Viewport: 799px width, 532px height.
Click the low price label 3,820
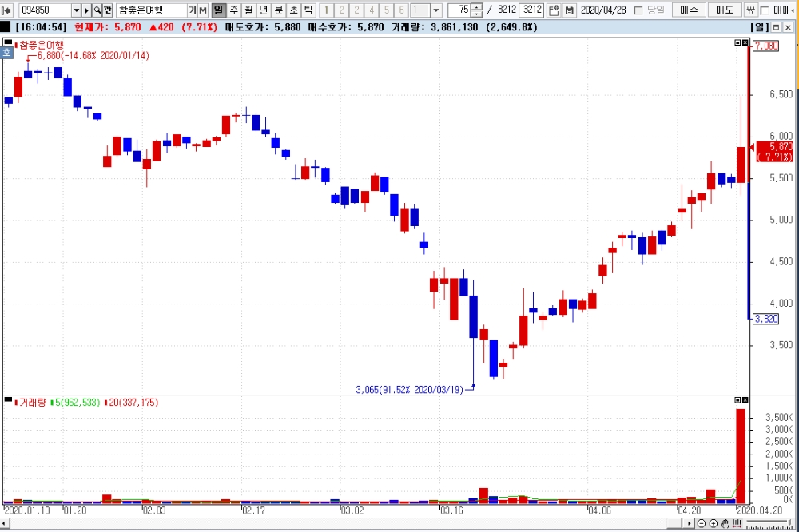click(766, 319)
